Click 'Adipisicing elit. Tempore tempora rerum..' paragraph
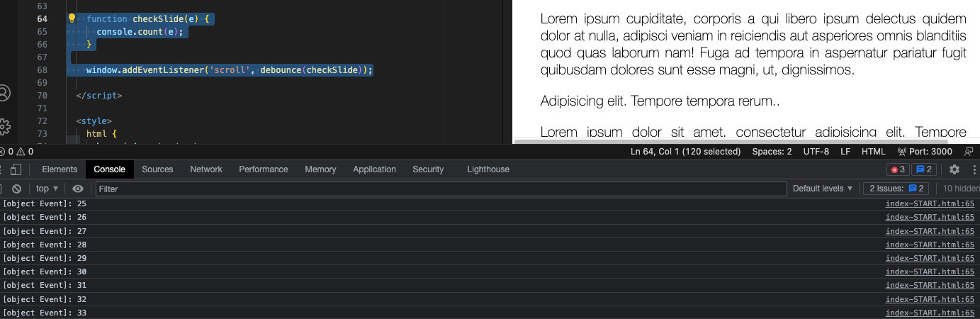 [x=660, y=101]
